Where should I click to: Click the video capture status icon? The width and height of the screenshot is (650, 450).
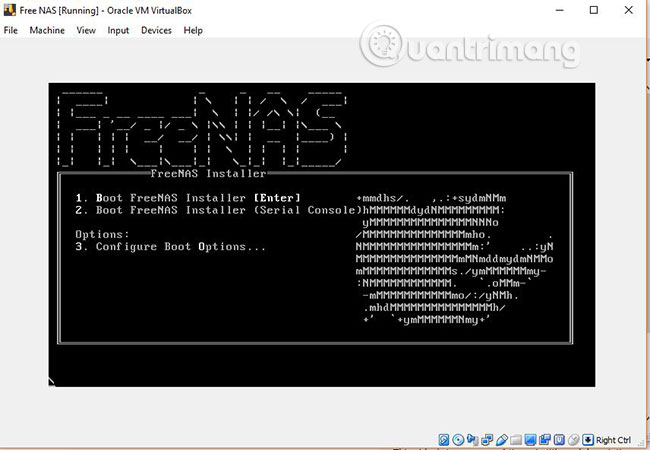[545, 440]
